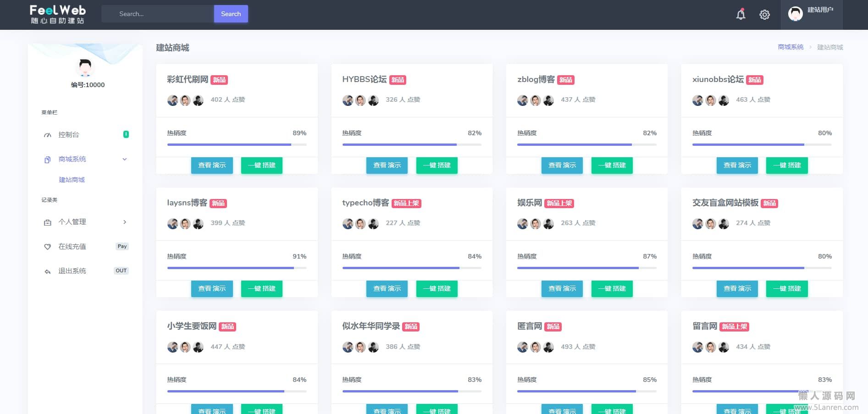Image resolution: width=868 pixels, height=414 pixels.
Task: Click the 商城系统 breadcrumb link
Action: 791,47
